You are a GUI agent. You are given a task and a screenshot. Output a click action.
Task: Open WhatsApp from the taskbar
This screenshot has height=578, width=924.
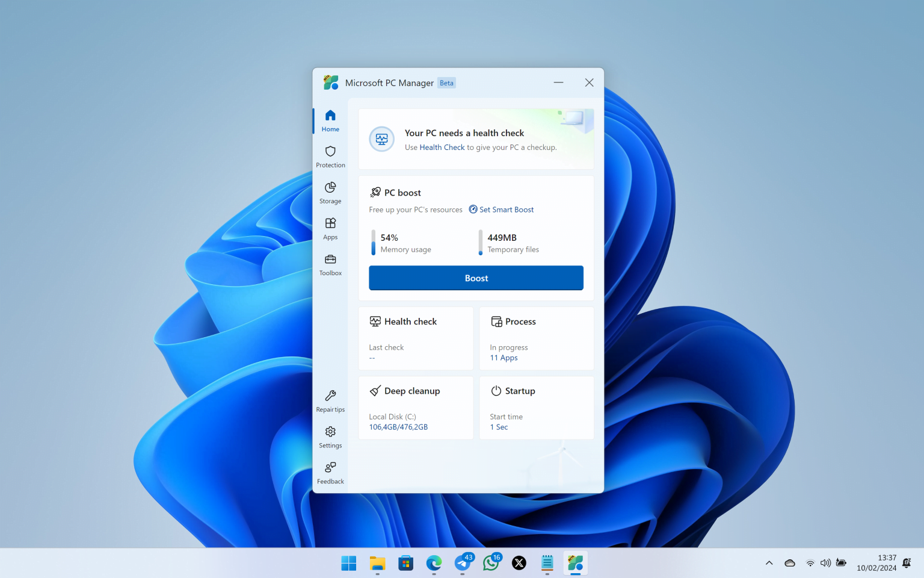click(x=491, y=563)
